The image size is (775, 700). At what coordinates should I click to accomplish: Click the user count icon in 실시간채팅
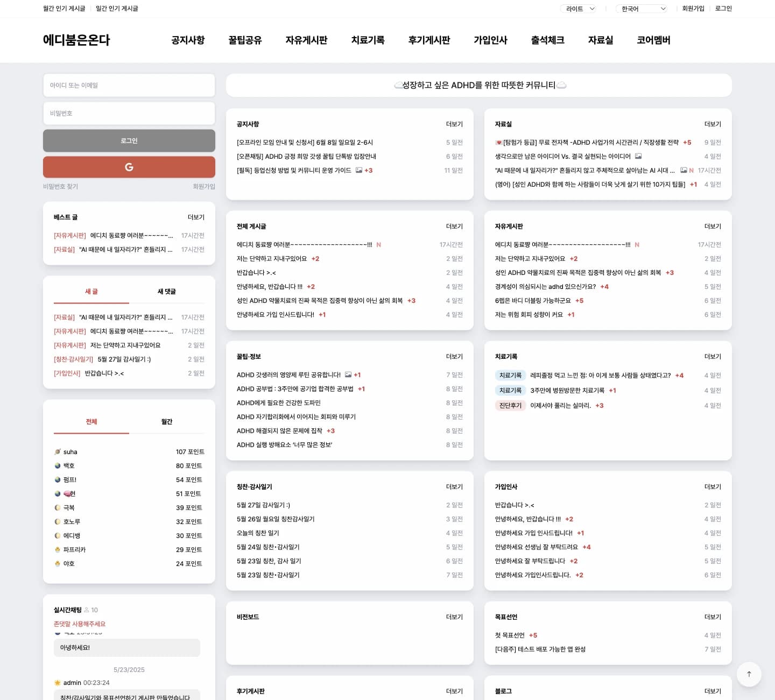point(87,610)
